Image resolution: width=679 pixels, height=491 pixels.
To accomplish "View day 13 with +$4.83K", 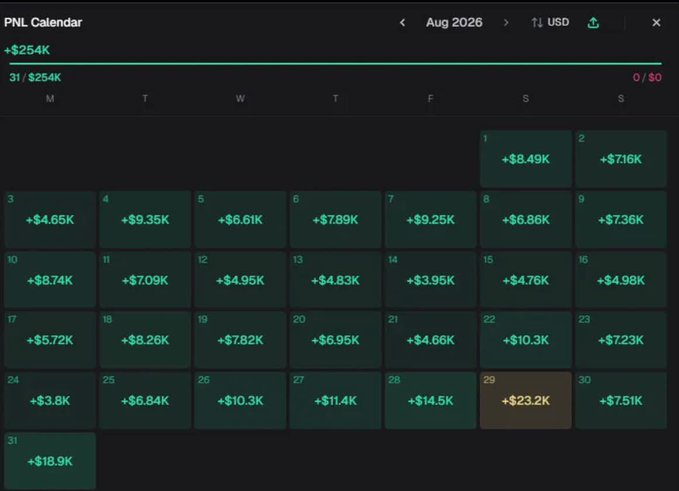I will point(336,280).
